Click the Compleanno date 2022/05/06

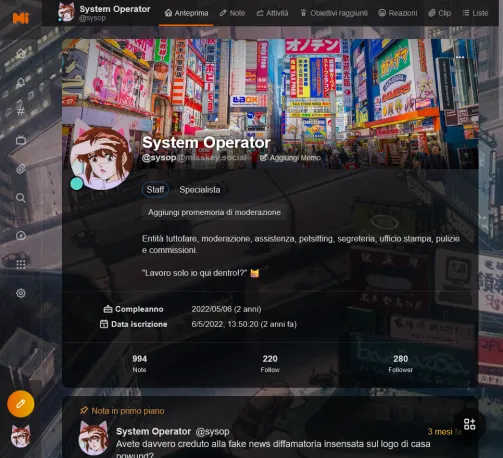(x=226, y=309)
